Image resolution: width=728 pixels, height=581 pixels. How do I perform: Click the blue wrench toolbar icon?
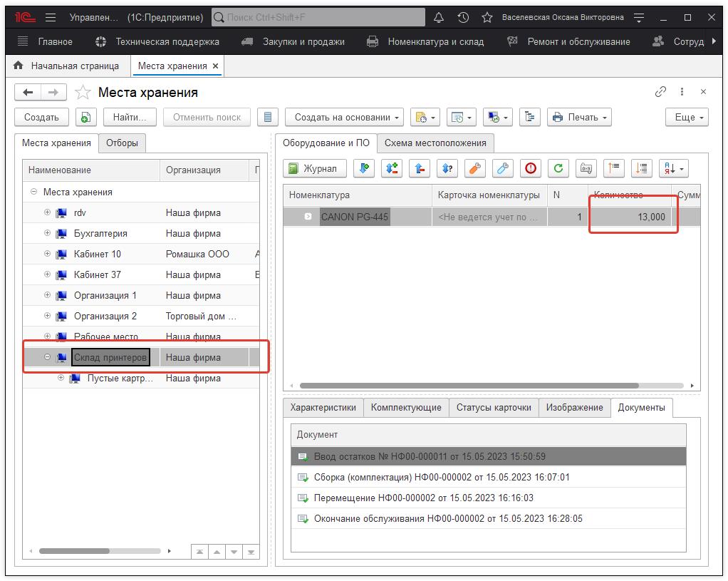(503, 168)
